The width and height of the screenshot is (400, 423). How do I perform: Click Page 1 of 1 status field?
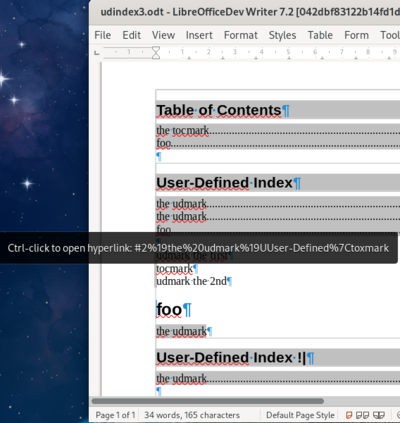[x=115, y=415]
